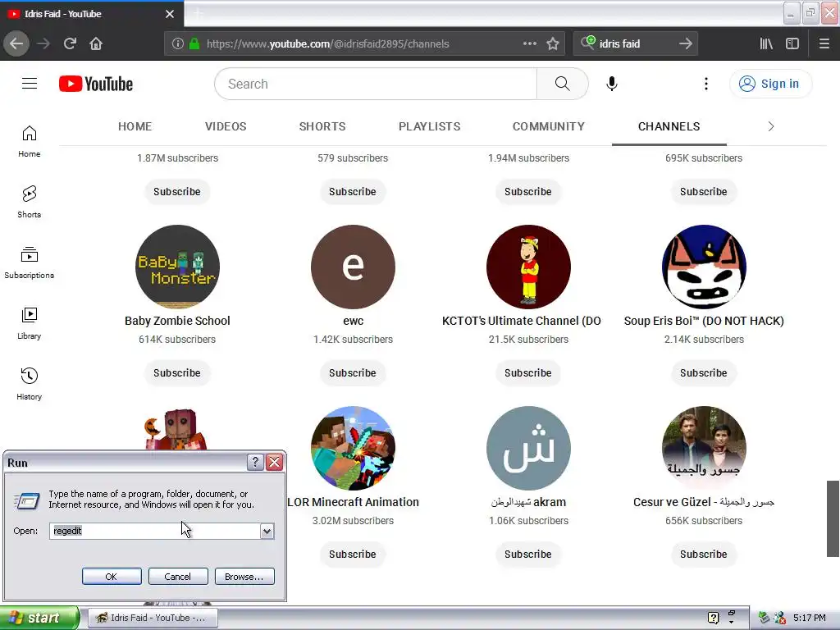Go back with the browser back arrow

point(16,43)
